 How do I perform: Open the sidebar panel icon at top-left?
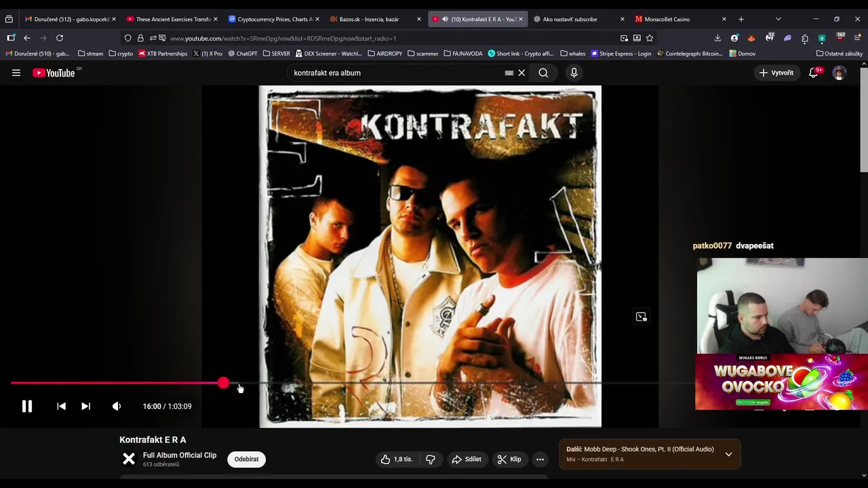coord(11,38)
